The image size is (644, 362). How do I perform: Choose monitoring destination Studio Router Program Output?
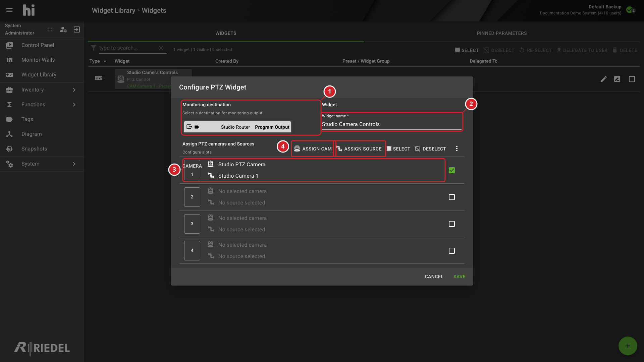[x=237, y=127]
